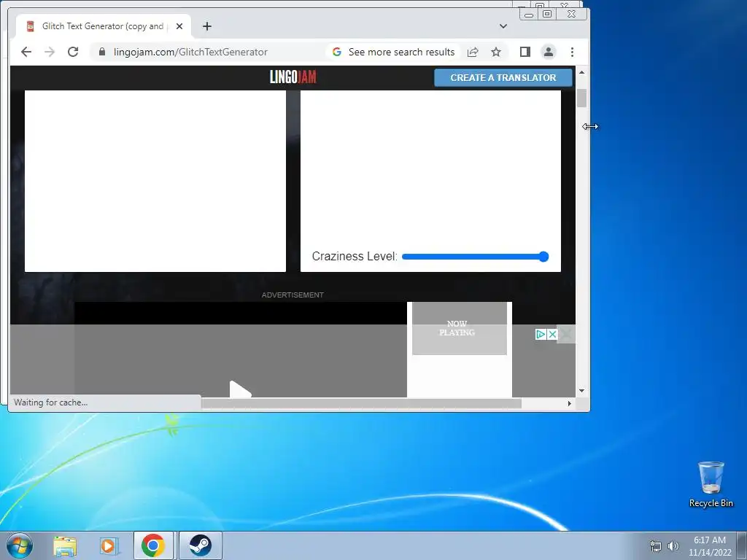Screen dimensions: 747x560
Task: Open the Windows Start menu
Action: click(20, 545)
